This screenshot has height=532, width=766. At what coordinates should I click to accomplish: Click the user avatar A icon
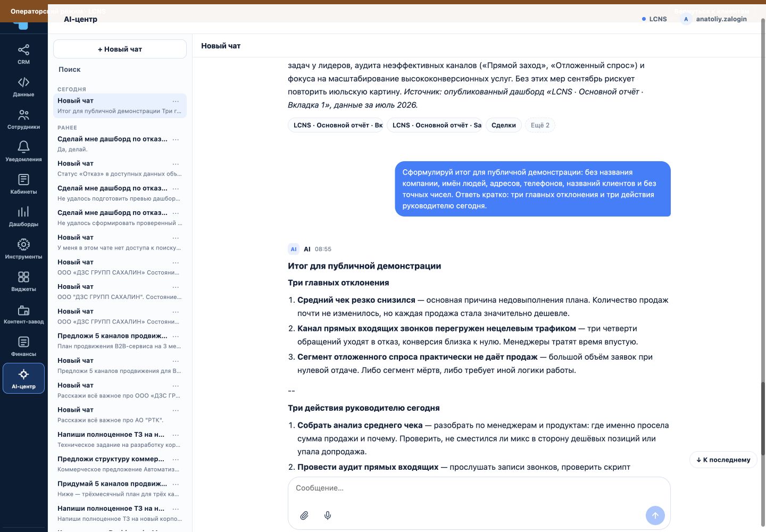[x=686, y=19]
